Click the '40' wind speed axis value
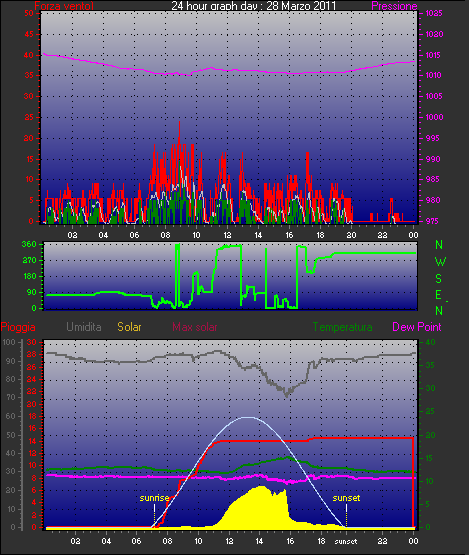 [29, 55]
